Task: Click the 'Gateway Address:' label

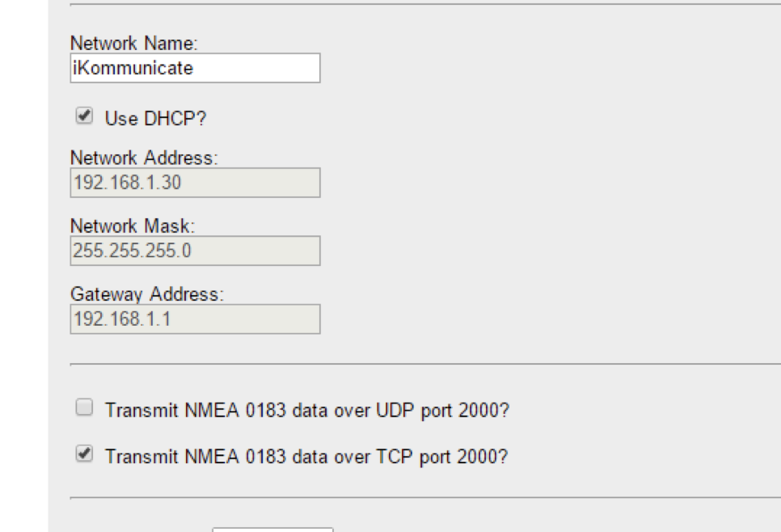Action: click(147, 294)
